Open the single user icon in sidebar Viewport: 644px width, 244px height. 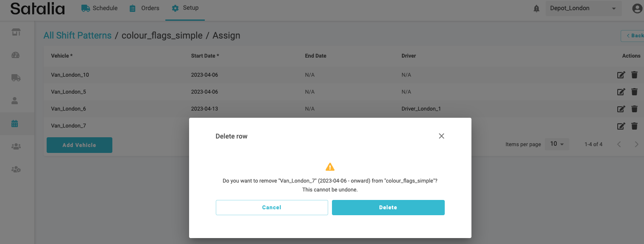click(15, 101)
